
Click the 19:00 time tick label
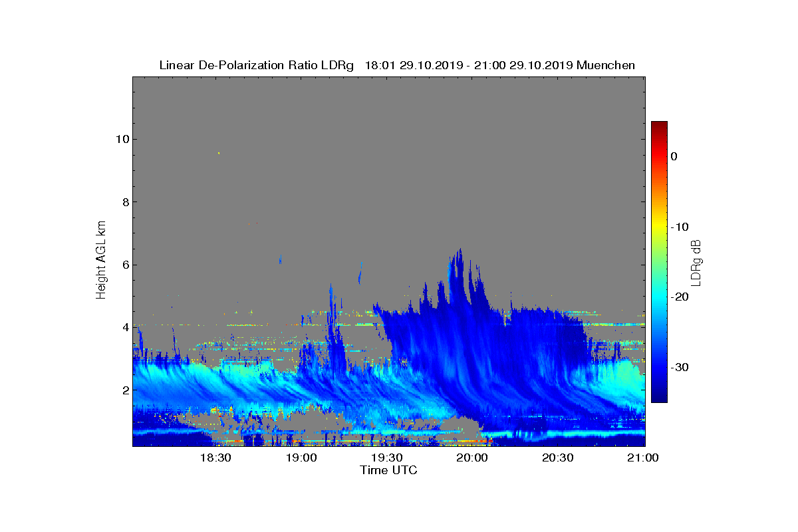click(x=301, y=458)
